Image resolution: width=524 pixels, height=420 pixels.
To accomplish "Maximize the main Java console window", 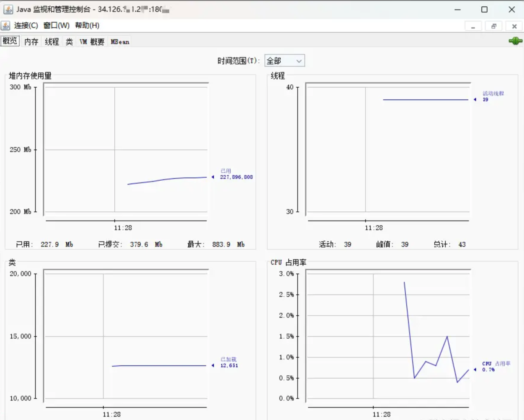I will (x=484, y=10).
